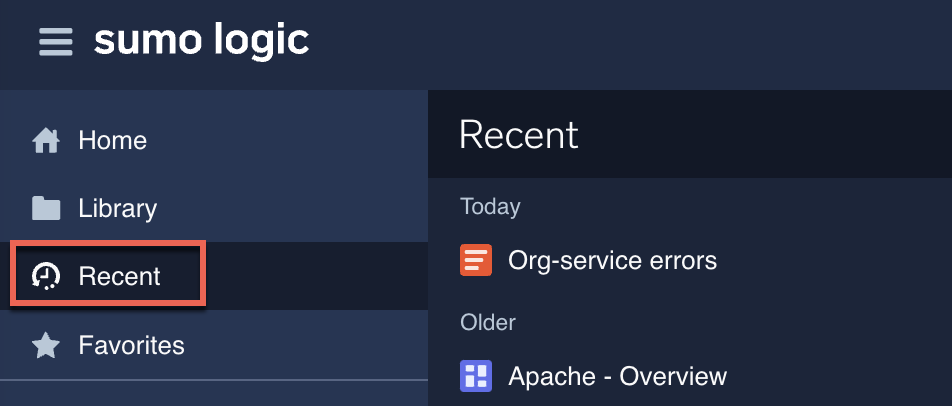This screenshot has height=406, width=952.
Task: Click the Recent clock icon
Action: 46,276
